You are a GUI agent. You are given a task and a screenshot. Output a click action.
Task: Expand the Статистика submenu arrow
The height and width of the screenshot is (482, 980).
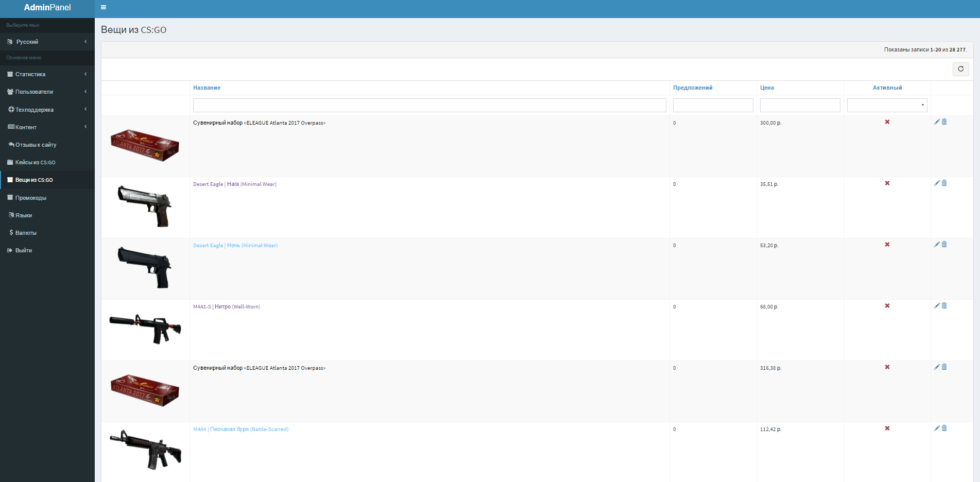tap(85, 74)
